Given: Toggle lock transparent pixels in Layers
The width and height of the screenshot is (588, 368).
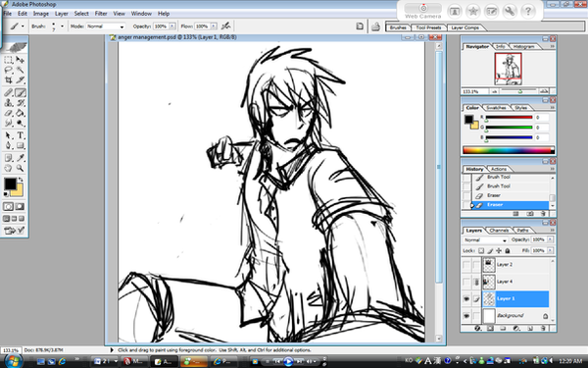Looking at the screenshot, I should click(x=481, y=250).
